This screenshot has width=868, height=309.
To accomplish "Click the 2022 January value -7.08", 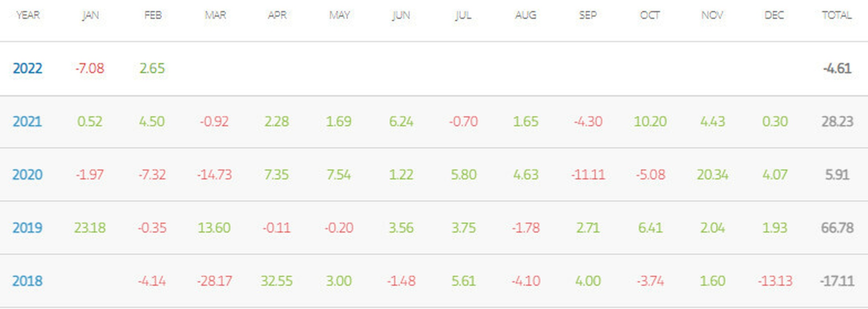I will [x=90, y=68].
